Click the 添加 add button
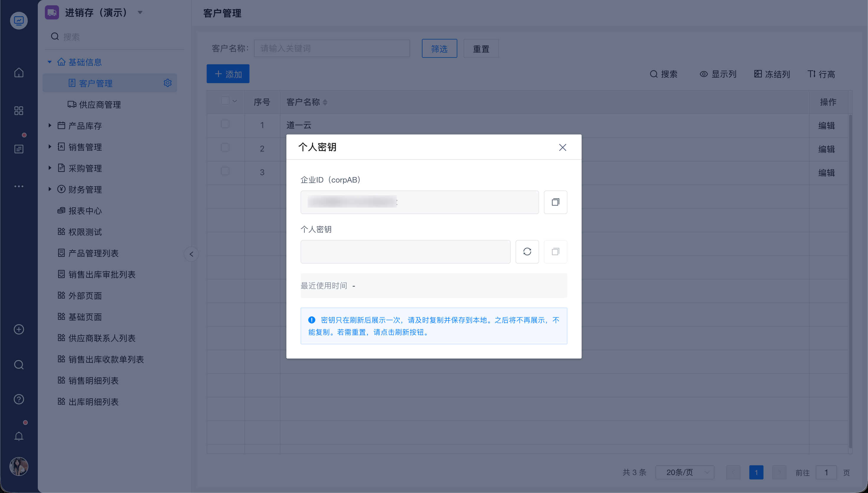This screenshot has width=868, height=493. pos(228,74)
